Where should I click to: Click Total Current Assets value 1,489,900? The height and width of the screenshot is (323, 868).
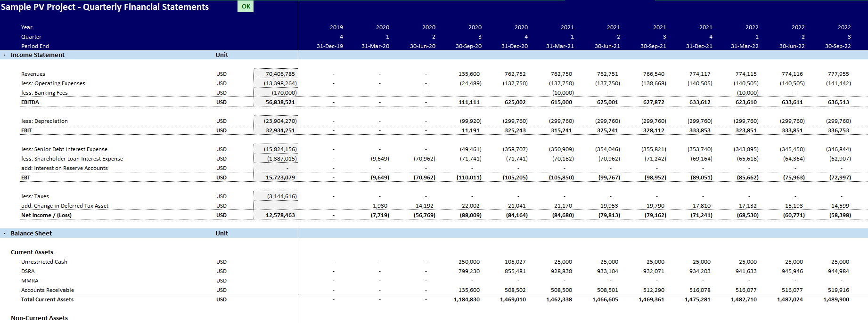coord(836,299)
